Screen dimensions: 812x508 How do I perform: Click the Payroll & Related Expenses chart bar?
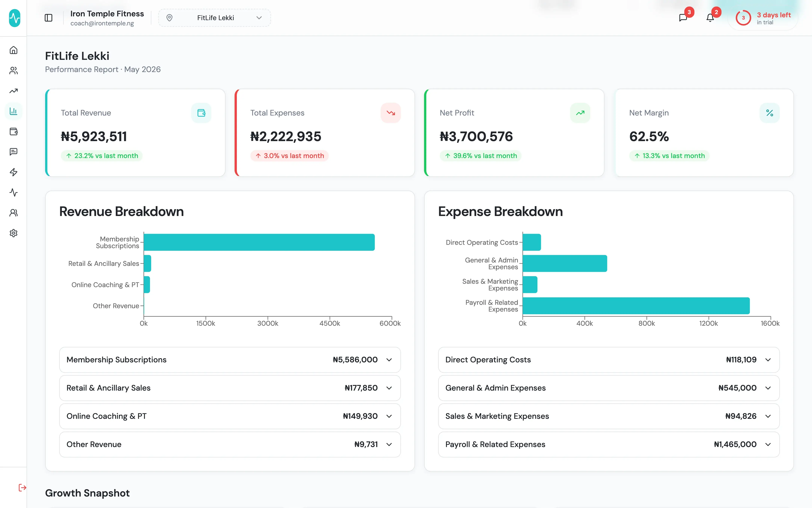pyautogui.click(x=636, y=306)
